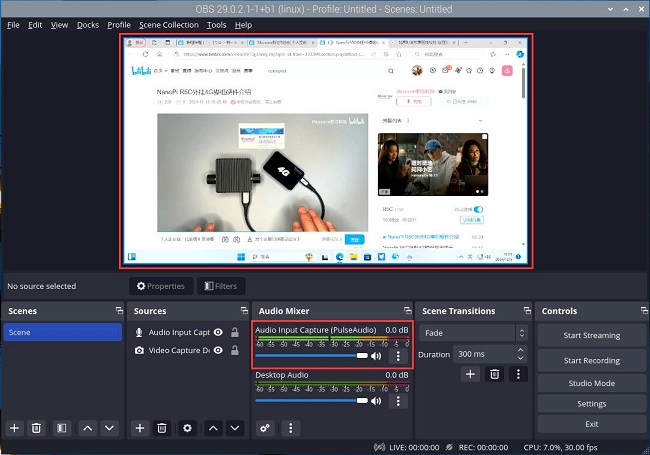Image resolution: width=650 pixels, height=455 pixels.
Task: Adjust the Desktop Audio volume slider
Action: [311, 400]
